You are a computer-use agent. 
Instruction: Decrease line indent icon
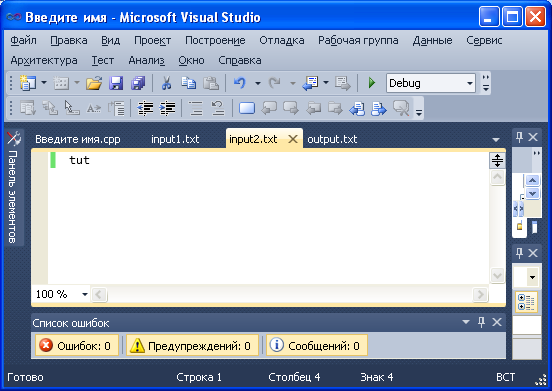(145, 108)
